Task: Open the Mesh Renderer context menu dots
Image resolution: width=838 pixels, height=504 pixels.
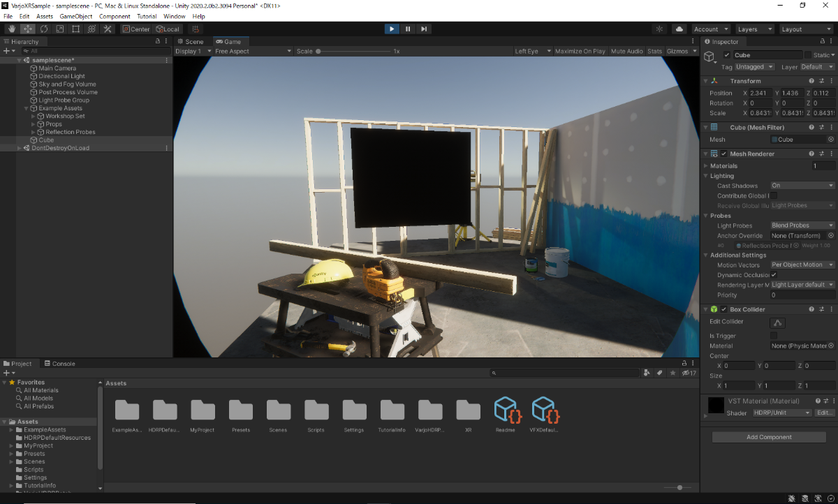Action: pyautogui.click(x=831, y=154)
